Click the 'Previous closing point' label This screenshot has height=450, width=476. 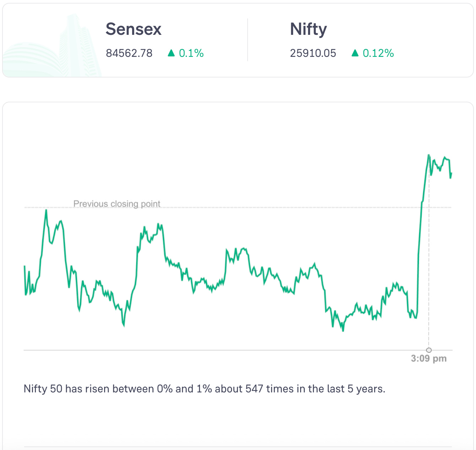[117, 204]
